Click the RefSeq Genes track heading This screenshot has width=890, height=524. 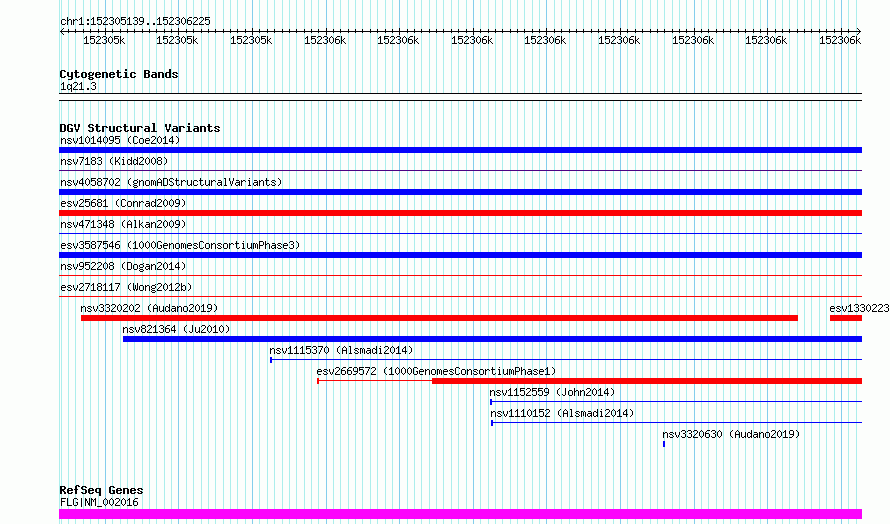[x=101, y=490]
